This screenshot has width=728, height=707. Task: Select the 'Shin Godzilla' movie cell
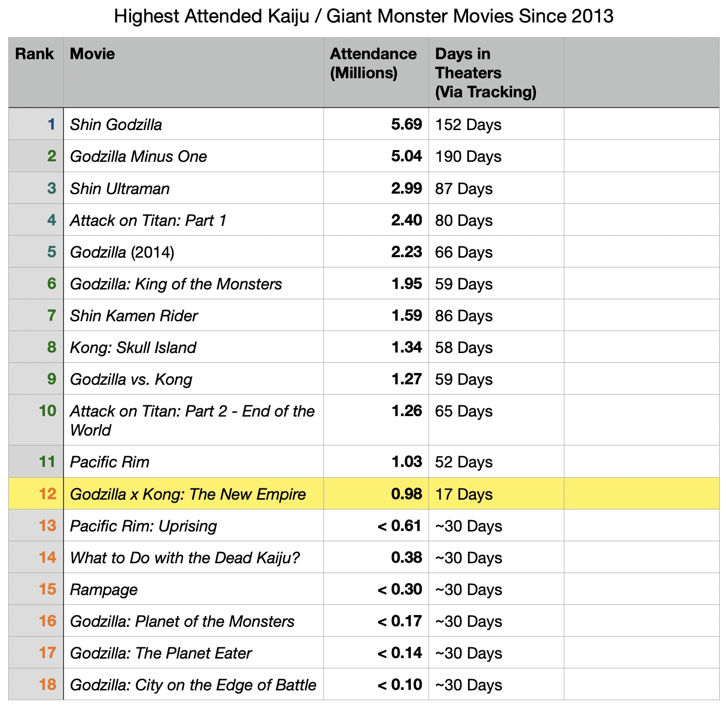click(193, 124)
